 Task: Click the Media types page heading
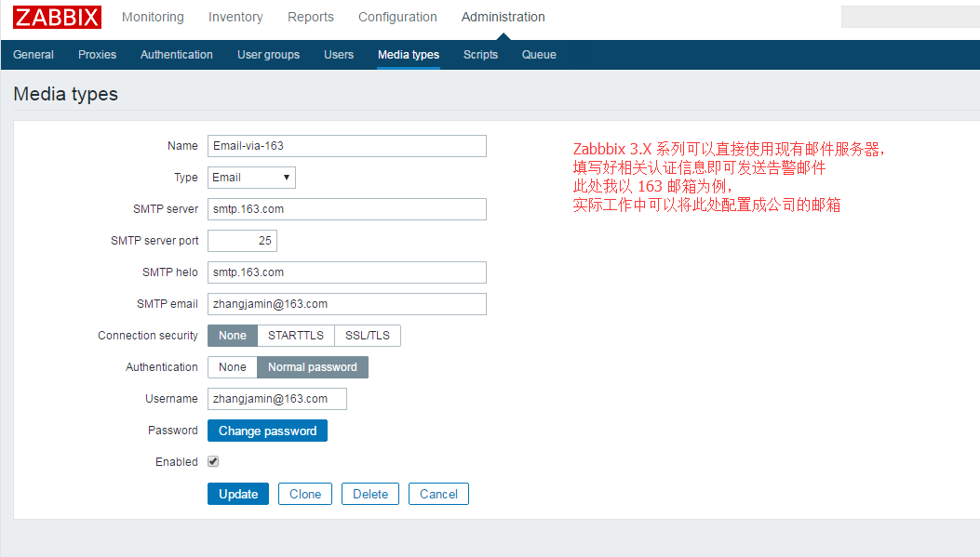(x=66, y=94)
